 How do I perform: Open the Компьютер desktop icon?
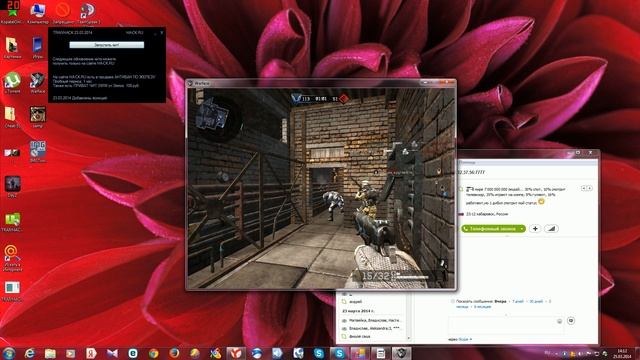pos(38,13)
